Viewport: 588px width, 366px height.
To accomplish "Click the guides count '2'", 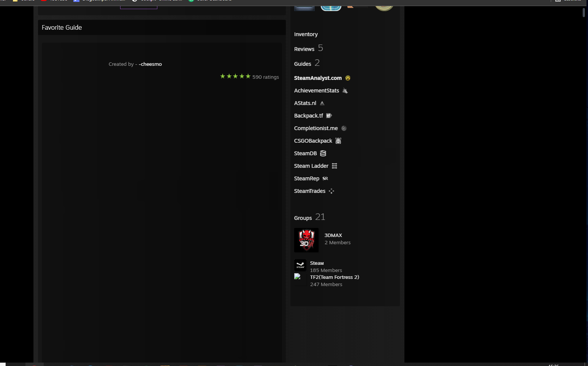I will (317, 63).
